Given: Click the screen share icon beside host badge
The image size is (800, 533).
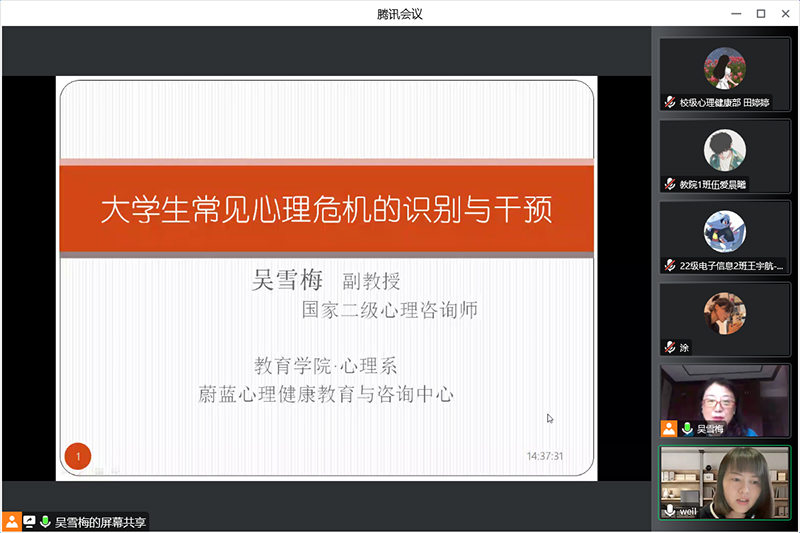Looking at the screenshot, I should tap(29, 522).
